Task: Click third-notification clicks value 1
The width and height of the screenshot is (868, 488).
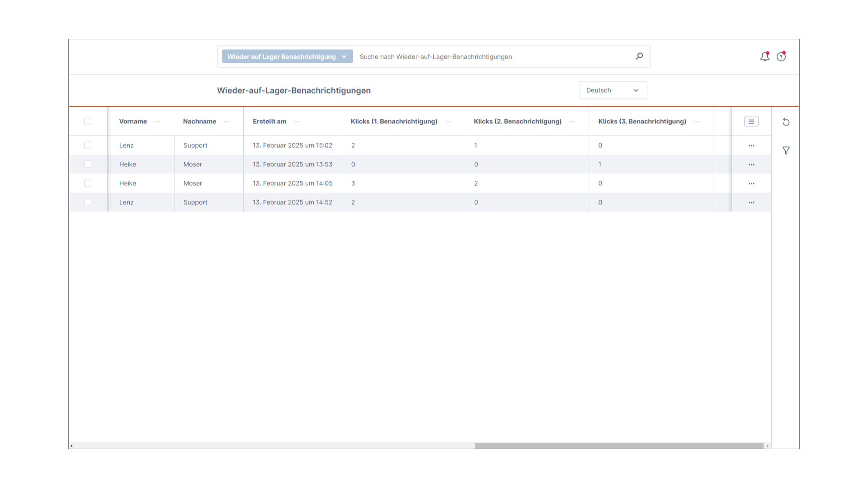Action: (x=600, y=164)
